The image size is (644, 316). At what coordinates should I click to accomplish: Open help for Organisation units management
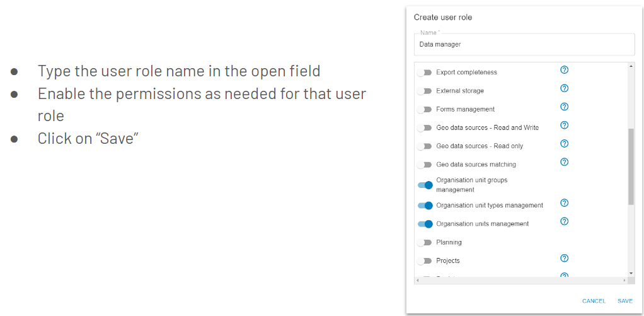(x=565, y=221)
